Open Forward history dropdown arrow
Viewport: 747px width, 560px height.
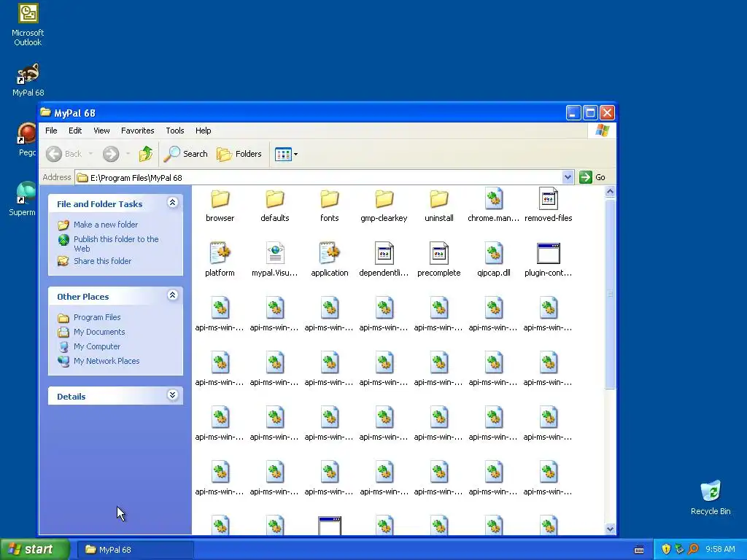128,154
